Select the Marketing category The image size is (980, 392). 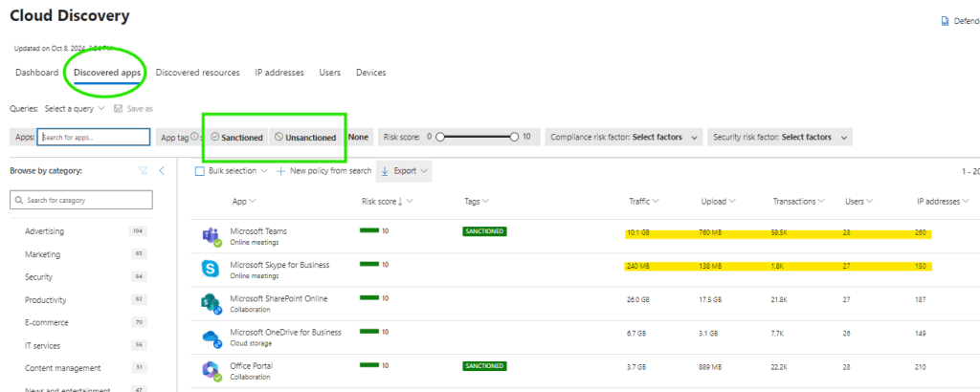pos(42,254)
